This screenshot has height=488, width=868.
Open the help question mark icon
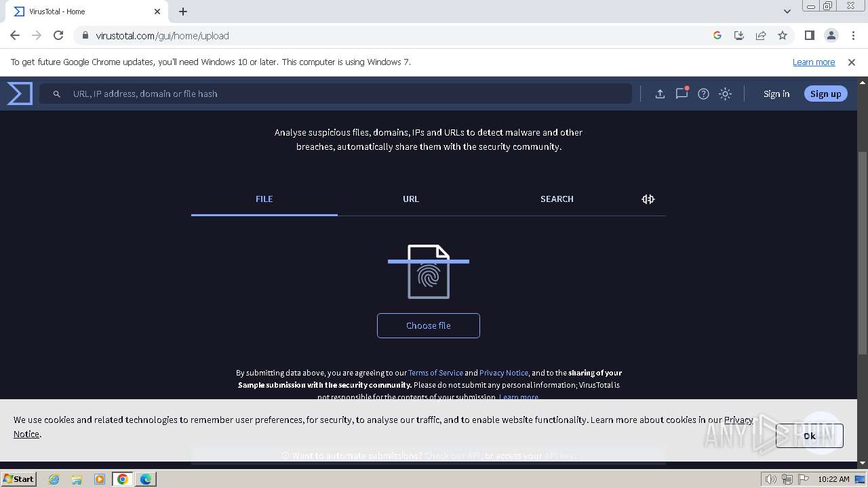(704, 94)
